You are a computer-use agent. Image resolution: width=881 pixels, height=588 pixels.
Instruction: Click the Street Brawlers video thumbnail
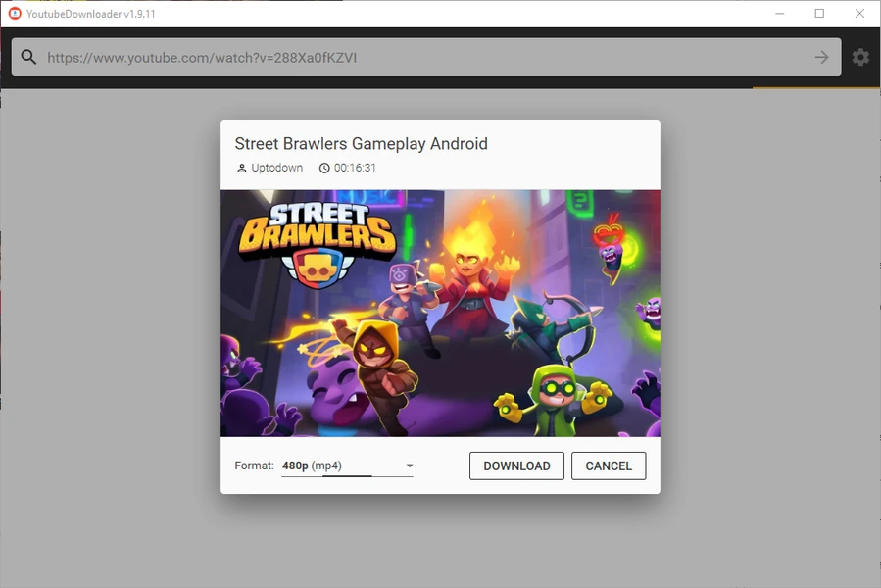[441, 314]
